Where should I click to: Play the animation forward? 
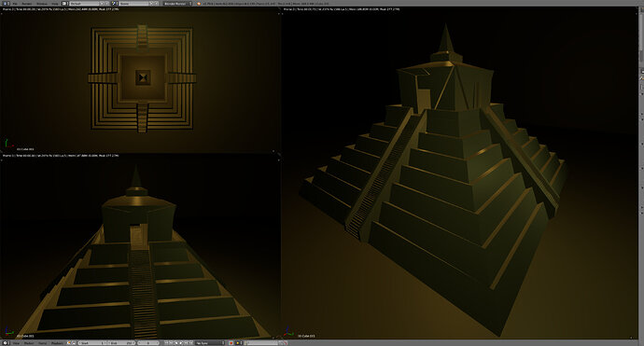tap(181, 342)
